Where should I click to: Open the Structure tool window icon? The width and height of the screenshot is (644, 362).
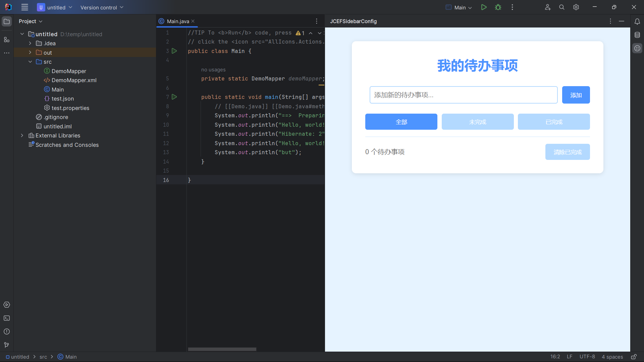point(7,40)
